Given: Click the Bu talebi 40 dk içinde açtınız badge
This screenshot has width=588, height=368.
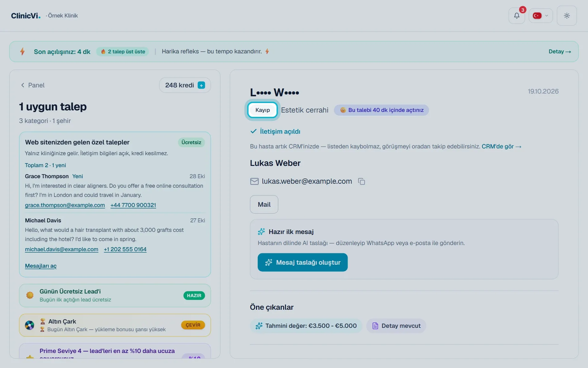Looking at the screenshot, I should pos(381,110).
